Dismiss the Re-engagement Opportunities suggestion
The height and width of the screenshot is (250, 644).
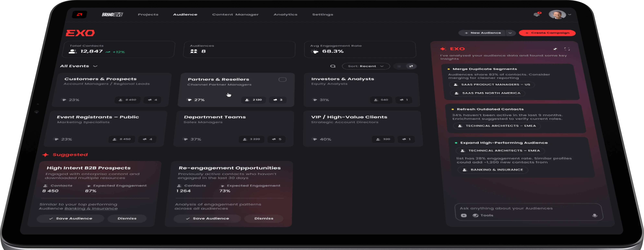[x=264, y=219]
